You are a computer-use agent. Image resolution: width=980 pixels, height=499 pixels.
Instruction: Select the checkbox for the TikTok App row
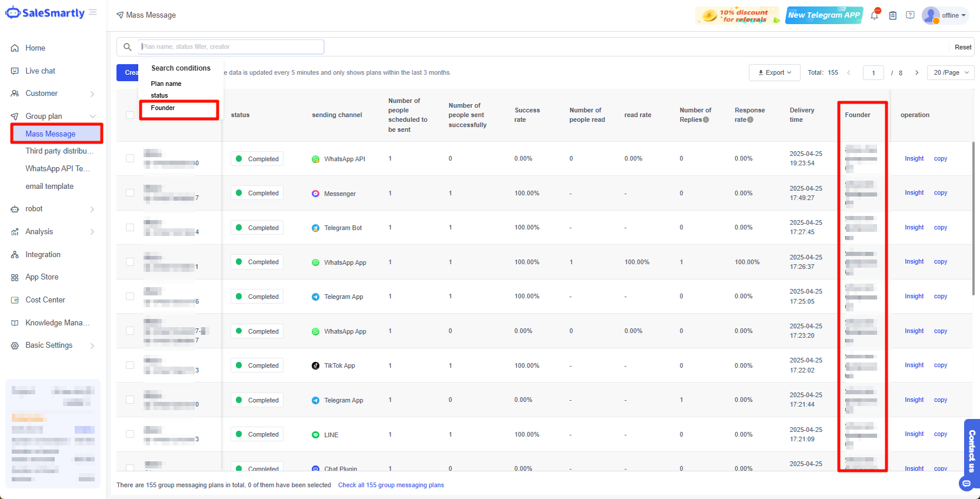[130, 365]
